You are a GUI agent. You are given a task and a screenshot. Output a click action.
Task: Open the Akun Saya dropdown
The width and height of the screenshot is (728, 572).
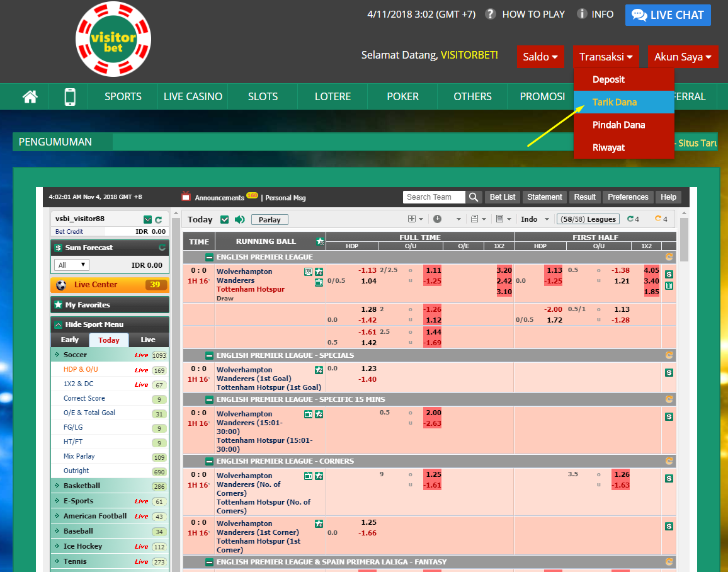[x=683, y=57]
